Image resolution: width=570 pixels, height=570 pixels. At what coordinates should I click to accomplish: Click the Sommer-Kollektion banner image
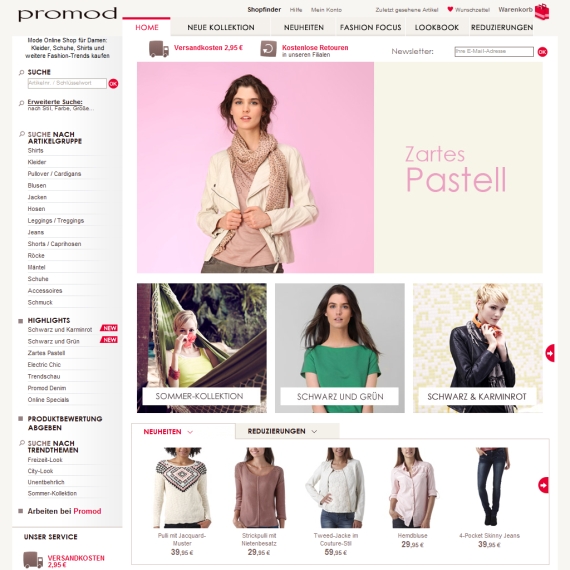pos(202,348)
